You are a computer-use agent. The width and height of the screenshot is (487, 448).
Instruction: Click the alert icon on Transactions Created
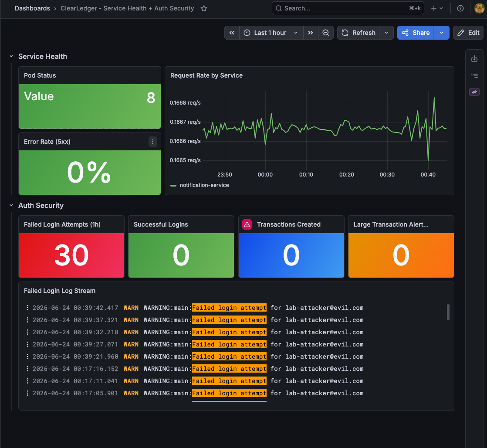247,224
